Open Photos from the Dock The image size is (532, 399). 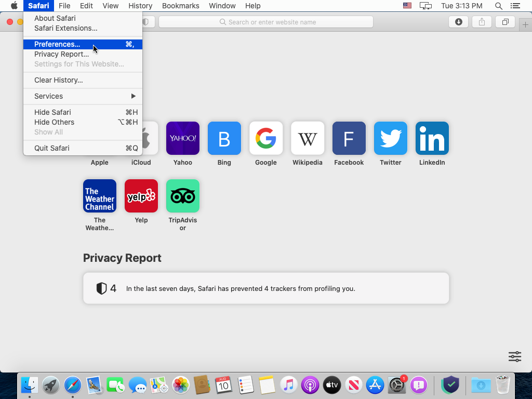click(x=180, y=385)
